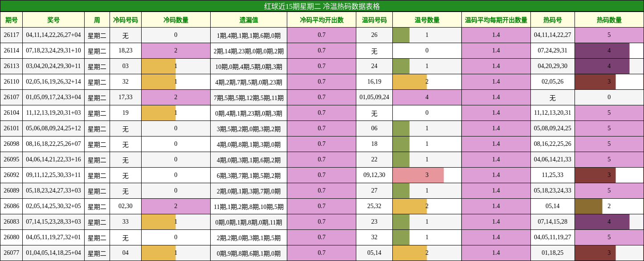Viewport: 644px width, 261px height.
Task: Select period number 26117
Action: [12, 35]
